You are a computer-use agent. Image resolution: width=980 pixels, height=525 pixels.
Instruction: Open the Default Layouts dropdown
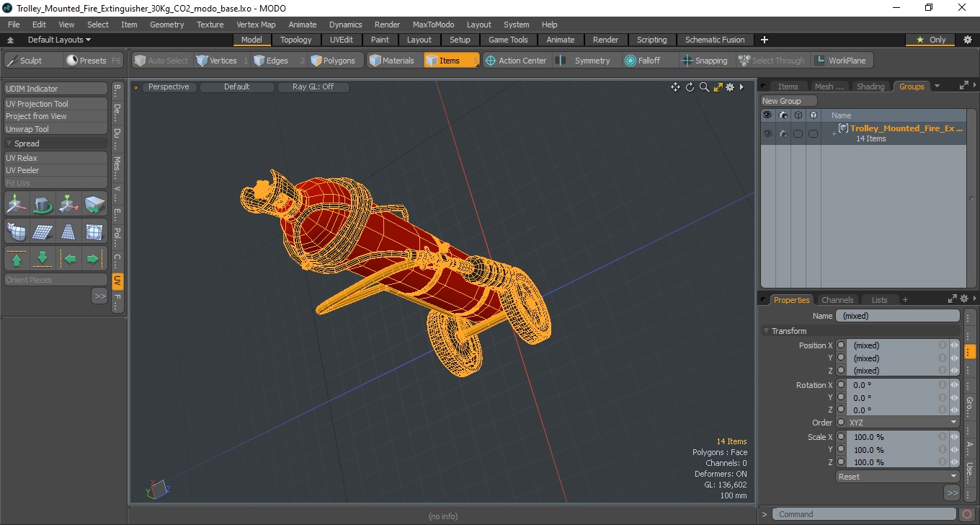tap(59, 40)
